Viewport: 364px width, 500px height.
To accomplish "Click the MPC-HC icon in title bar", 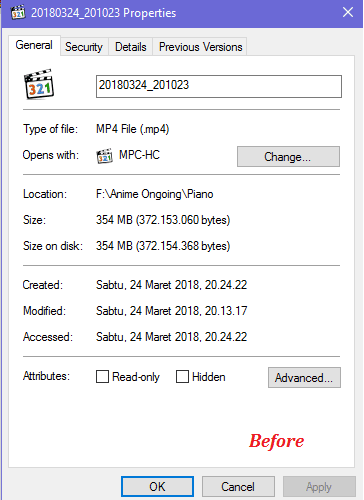I will (18, 12).
